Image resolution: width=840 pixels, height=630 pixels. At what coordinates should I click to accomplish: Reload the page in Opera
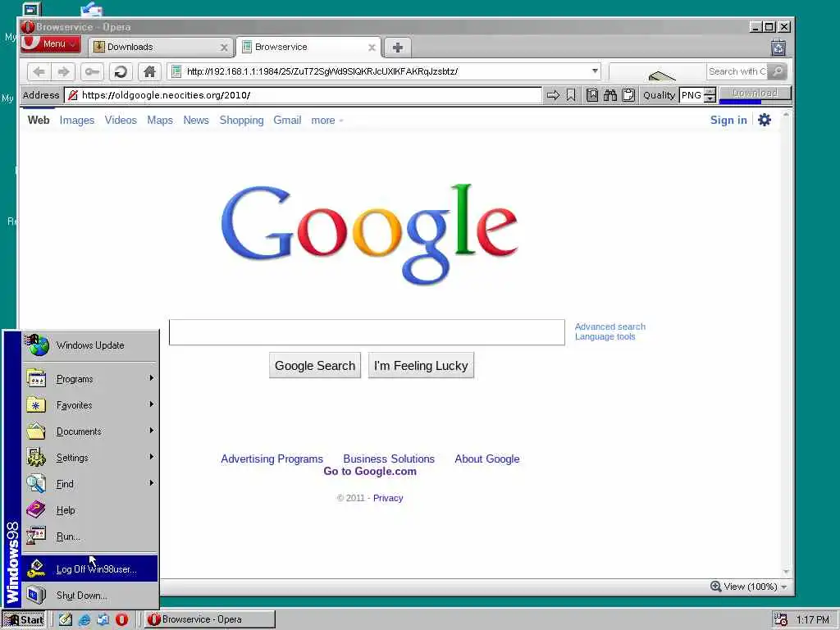(x=121, y=71)
